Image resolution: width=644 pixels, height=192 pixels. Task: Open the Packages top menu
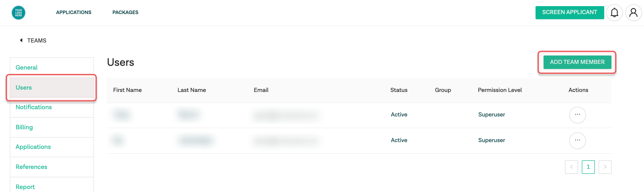(125, 12)
